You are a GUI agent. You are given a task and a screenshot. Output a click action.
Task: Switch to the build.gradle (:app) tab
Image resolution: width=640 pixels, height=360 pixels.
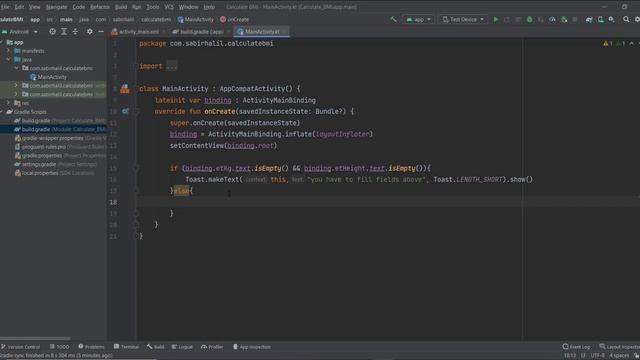(202, 31)
